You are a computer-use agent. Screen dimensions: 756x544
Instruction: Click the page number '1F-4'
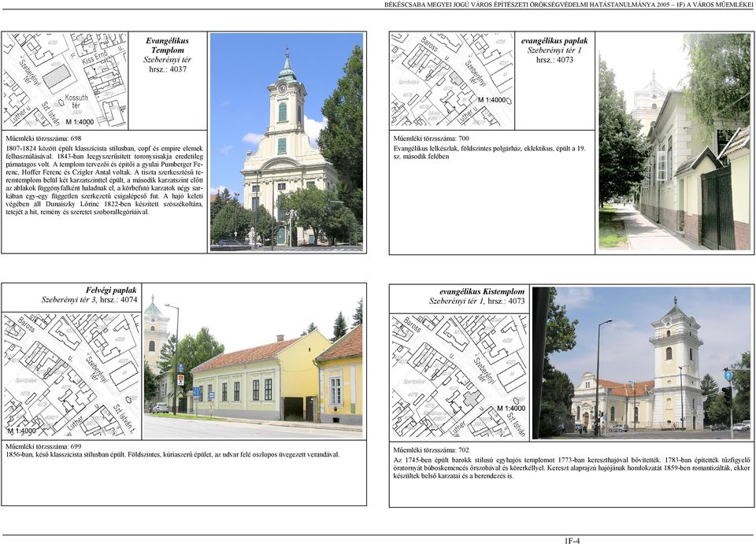[x=573, y=541]
